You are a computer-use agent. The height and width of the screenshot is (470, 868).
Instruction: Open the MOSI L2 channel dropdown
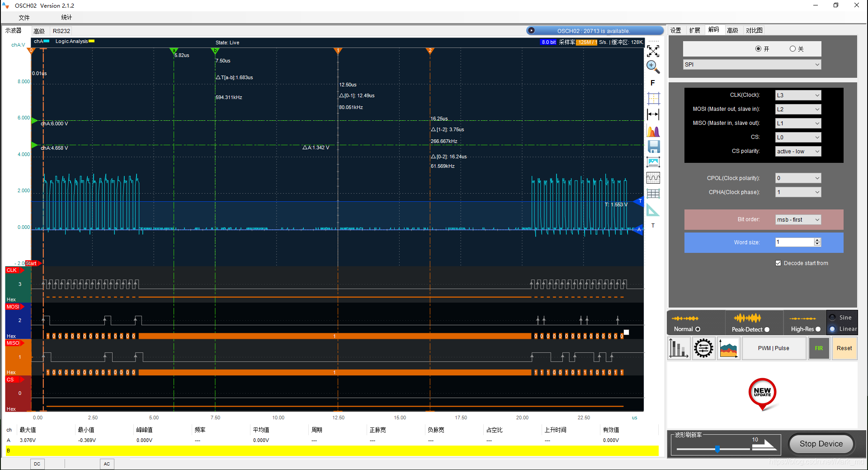click(x=798, y=109)
